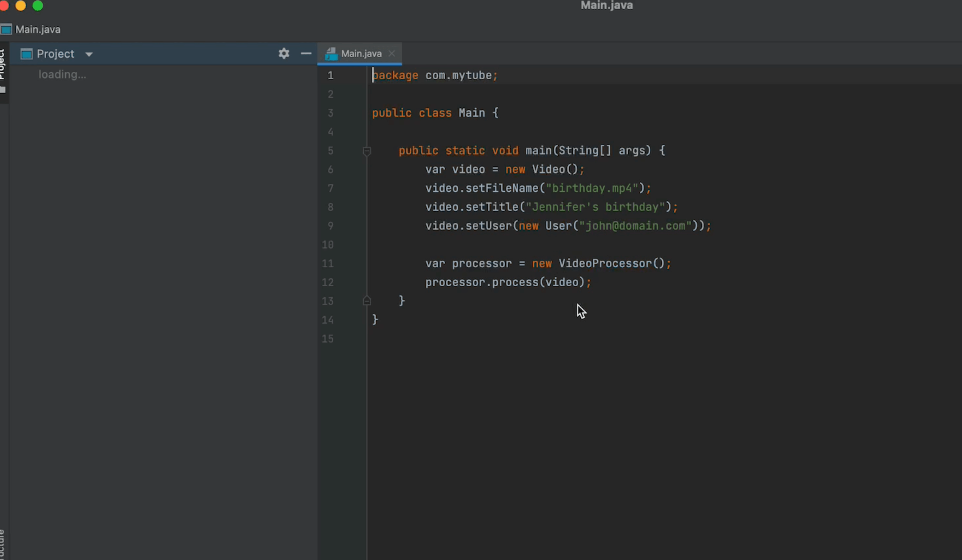This screenshot has height=560, width=962.
Task: Click the yellow macOS minimize button
Action: (20, 5)
